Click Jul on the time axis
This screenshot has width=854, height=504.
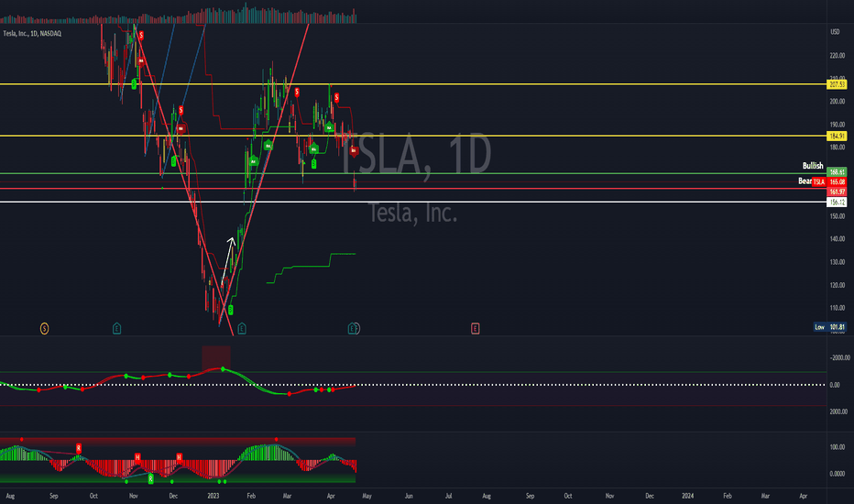point(449,496)
